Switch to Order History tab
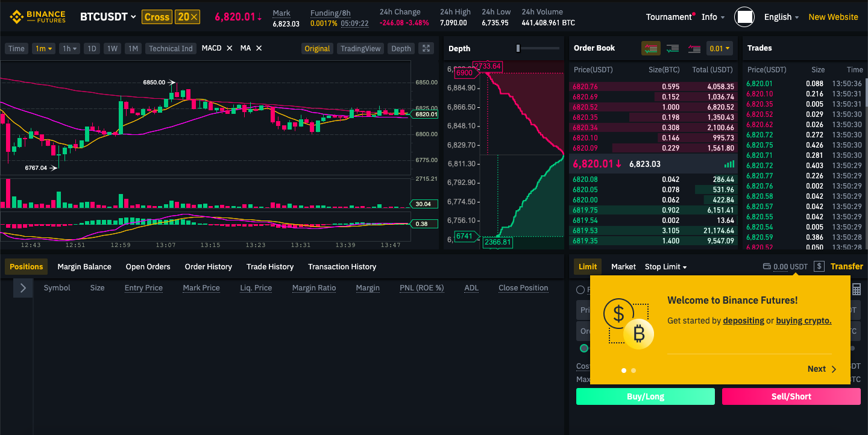 [x=209, y=266]
